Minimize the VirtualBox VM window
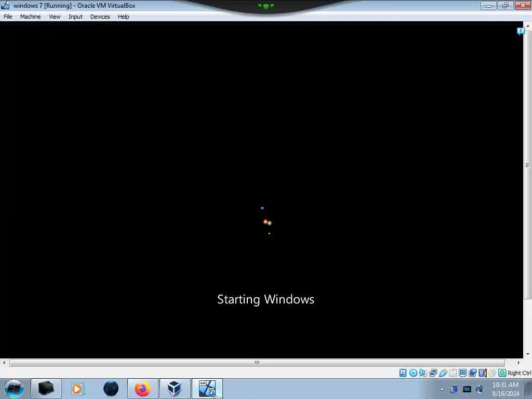The width and height of the screenshot is (532, 399). pos(488,6)
